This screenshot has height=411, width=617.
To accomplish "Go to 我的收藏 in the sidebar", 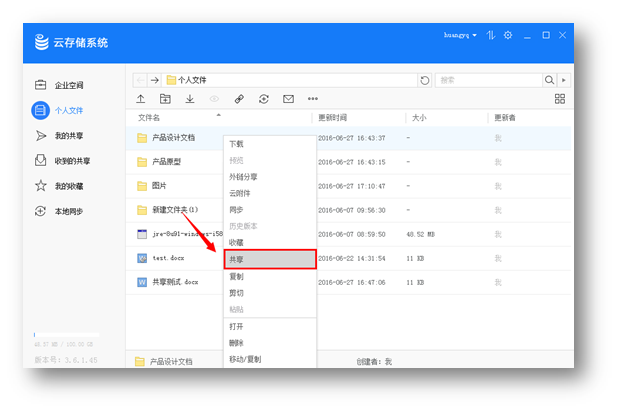I will (69, 186).
